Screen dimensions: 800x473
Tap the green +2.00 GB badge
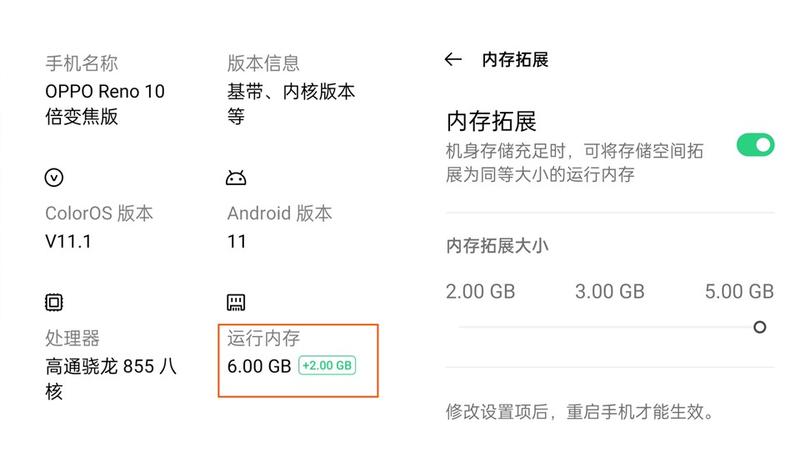point(327,365)
